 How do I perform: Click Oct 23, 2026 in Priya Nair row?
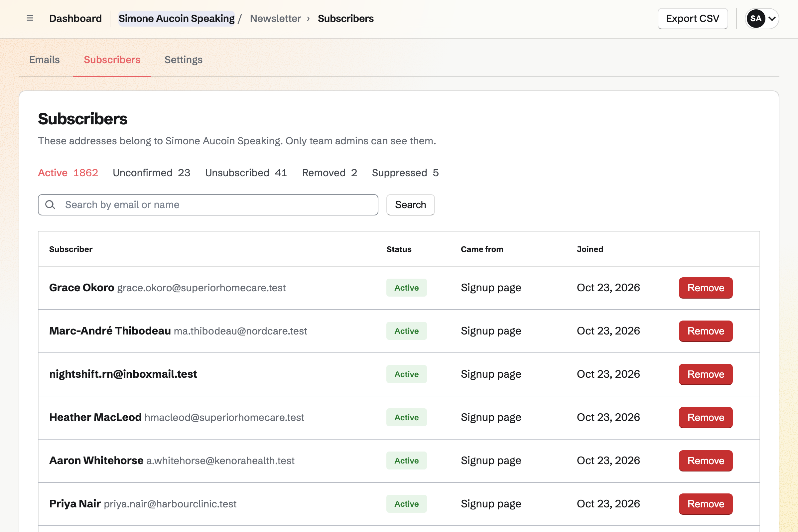(608, 504)
